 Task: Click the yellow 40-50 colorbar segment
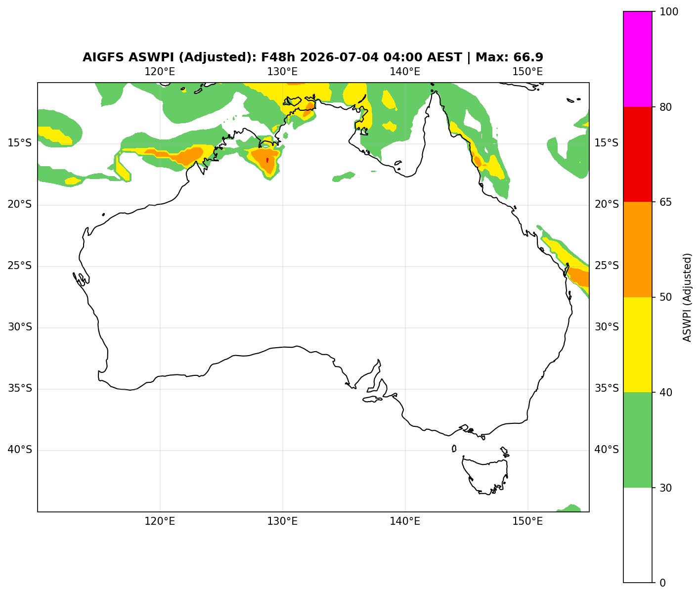click(638, 345)
